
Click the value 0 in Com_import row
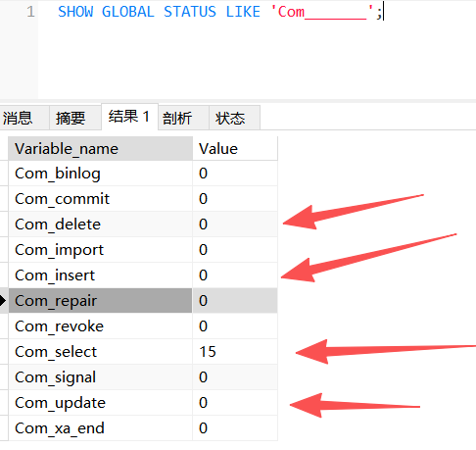(x=235, y=250)
